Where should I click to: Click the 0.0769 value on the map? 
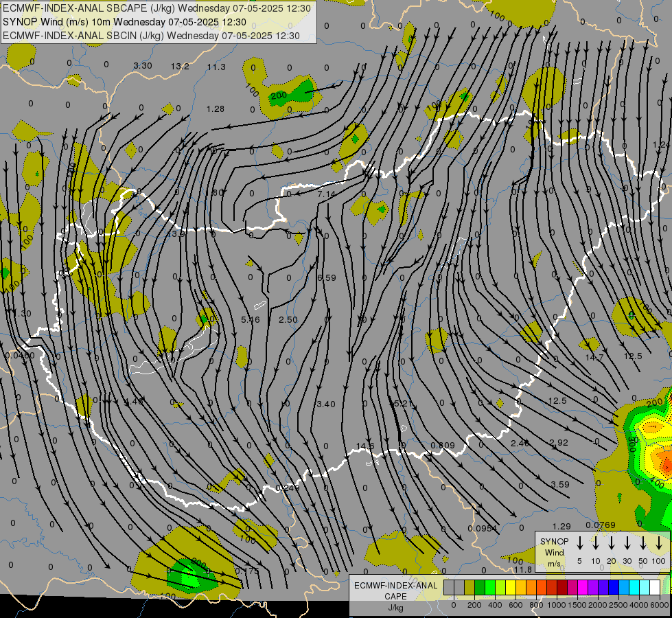point(601,525)
